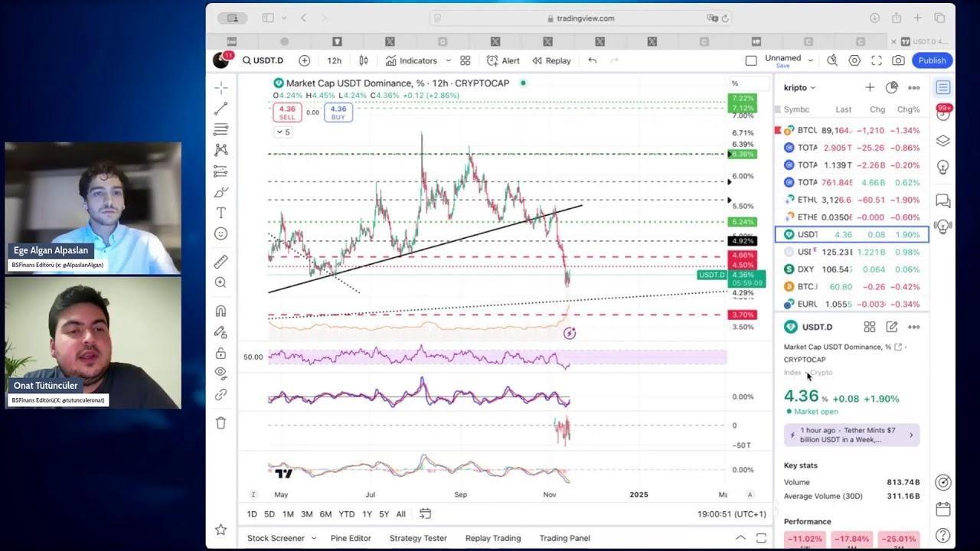The image size is (980, 551).
Task: Open the Trading Panel tab
Action: pyautogui.click(x=565, y=538)
